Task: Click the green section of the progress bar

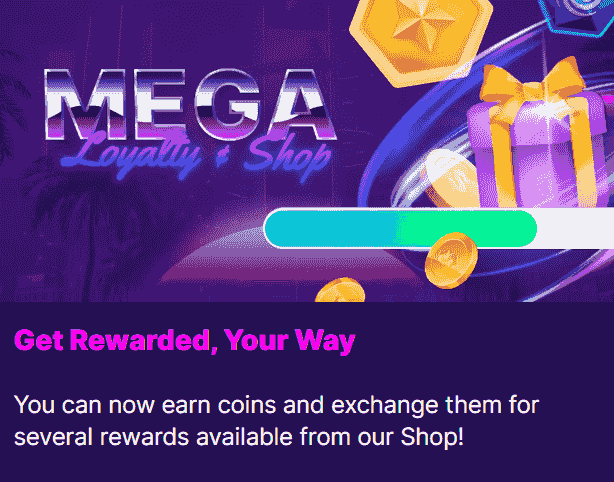Action: [x=467, y=229]
